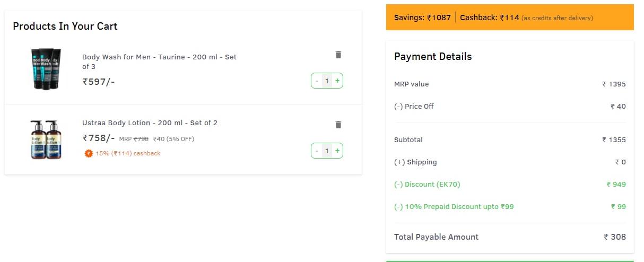Click the Total Payable Amount row
The image size is (644, 262).
[x=510, y=237]
